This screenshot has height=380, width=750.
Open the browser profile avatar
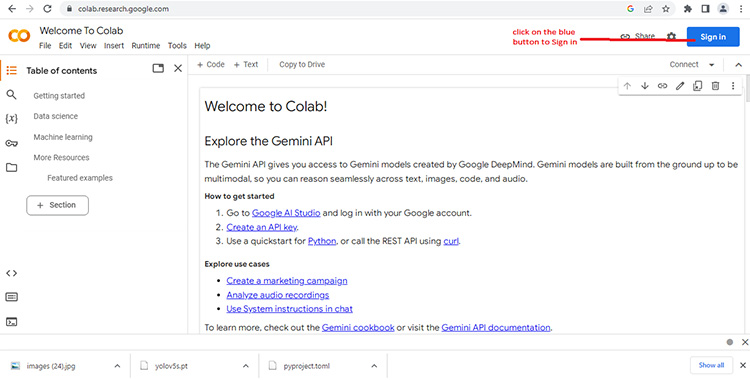(x=723, y=9)
